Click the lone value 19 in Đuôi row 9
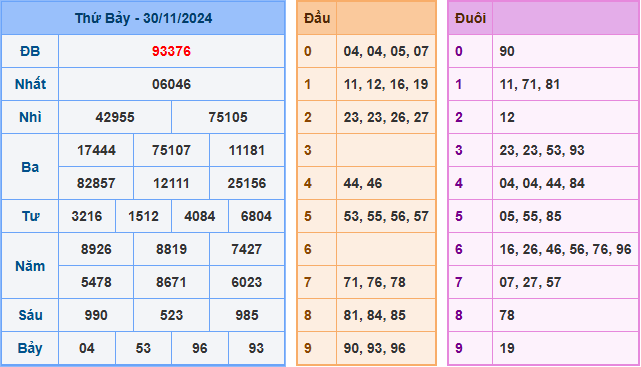The height and width of the screenshot is (367, 641). point(507,348)
